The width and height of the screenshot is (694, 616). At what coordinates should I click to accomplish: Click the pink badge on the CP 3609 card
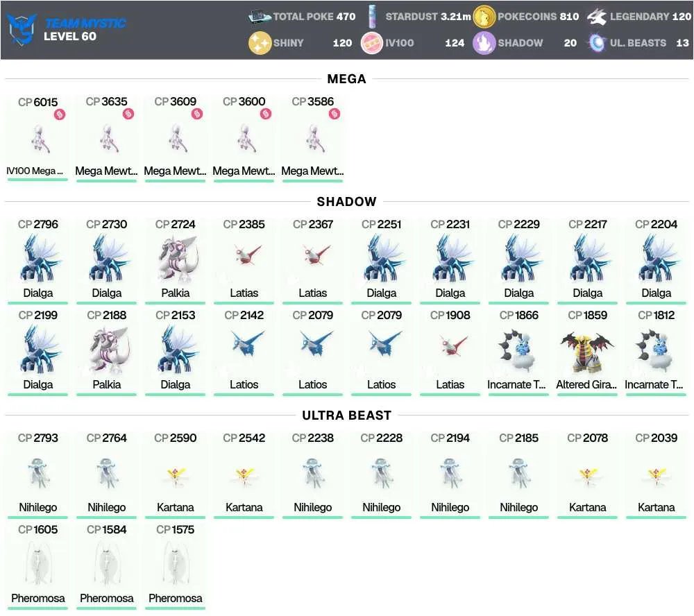pos(197,114)
